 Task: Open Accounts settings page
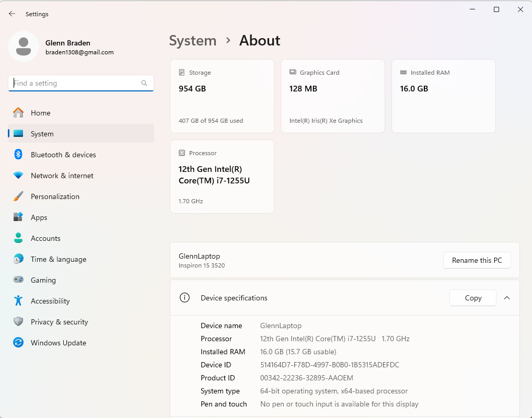tap(45, 238)
